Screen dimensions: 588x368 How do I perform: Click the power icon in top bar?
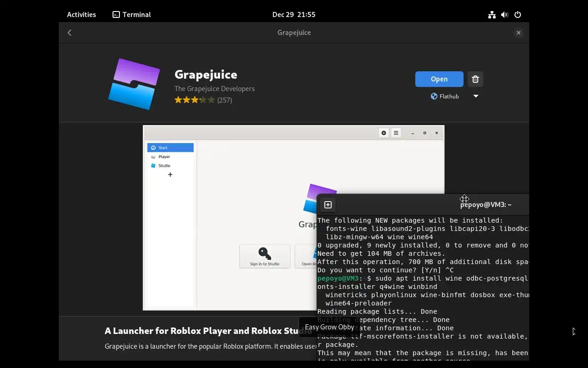tap(518, 15)
